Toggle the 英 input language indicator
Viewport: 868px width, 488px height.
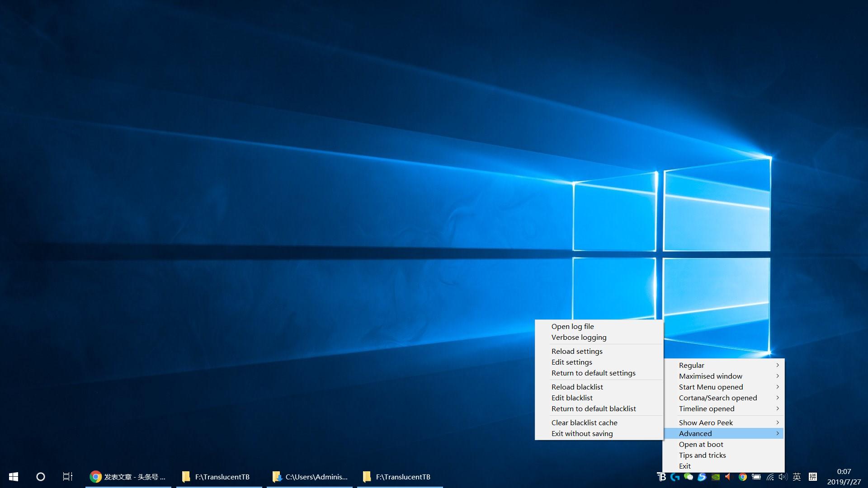[797, 477]
